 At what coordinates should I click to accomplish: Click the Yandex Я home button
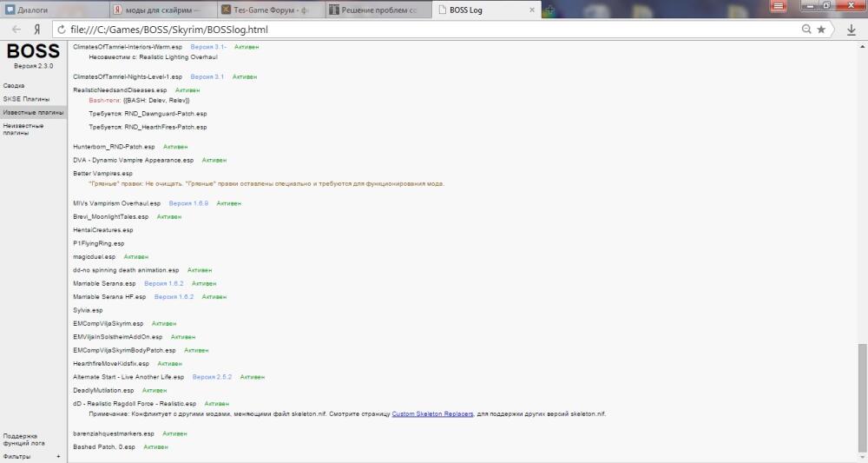pyautogui.click(x=36, y=30)
